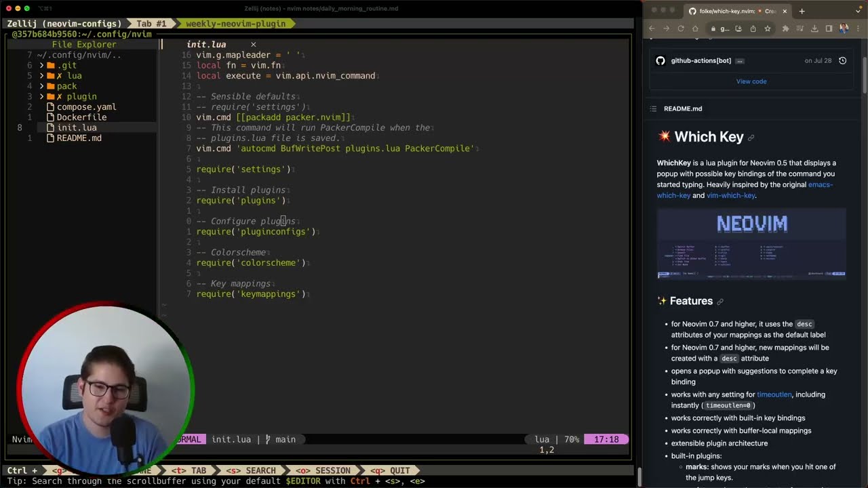Click the SEARCH mode in Zellij bar

[252, 470]
